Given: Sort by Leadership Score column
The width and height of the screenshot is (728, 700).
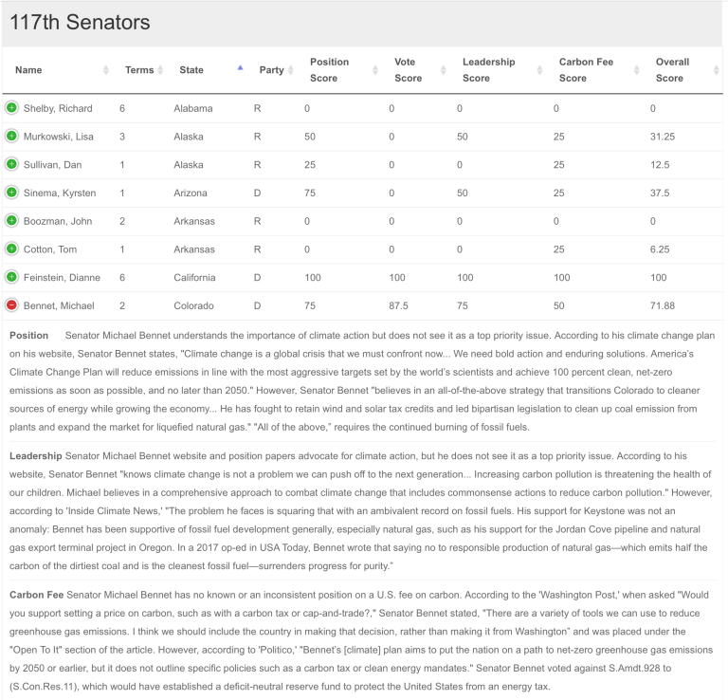Looking at the screenshot, I should (488, 70).
